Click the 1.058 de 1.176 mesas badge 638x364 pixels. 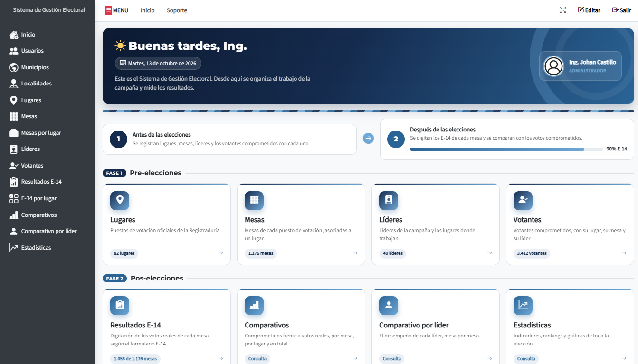click(x=135, y=359)
